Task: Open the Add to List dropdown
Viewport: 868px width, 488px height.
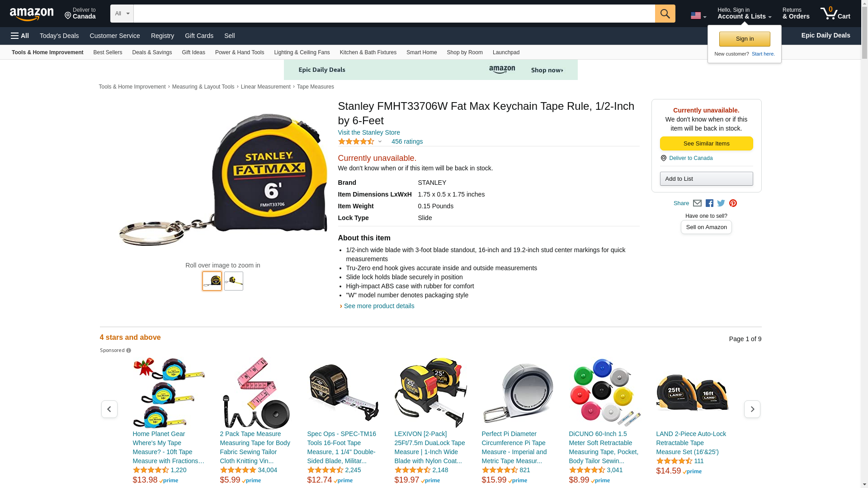Action: point(706,179)
